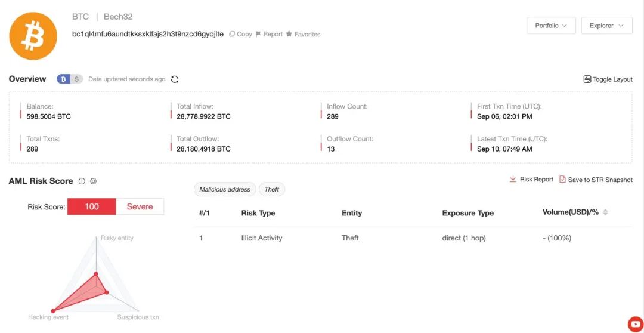Image resolution: width=644 pixels, height=333 pixels.
Task: Switch overview units to BTC
Action: point(63,79)
